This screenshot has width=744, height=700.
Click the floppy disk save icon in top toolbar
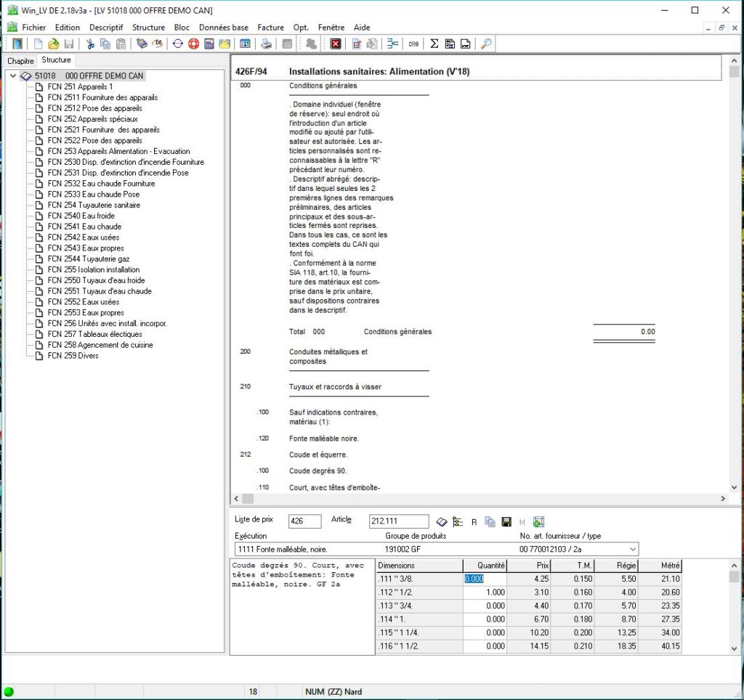tap(69, 44)
